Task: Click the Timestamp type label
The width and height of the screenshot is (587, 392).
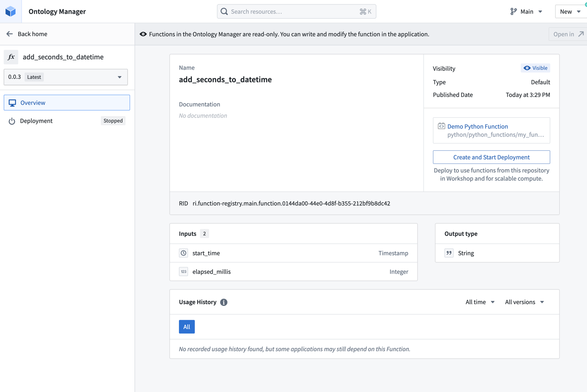Action: click(393, 253)
